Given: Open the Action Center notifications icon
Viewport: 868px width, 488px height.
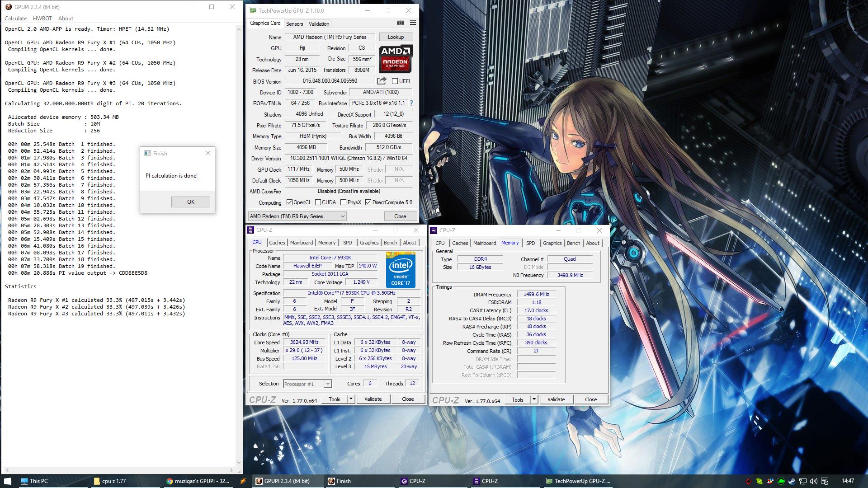Looking at the screenshot, I should (825, 481).
